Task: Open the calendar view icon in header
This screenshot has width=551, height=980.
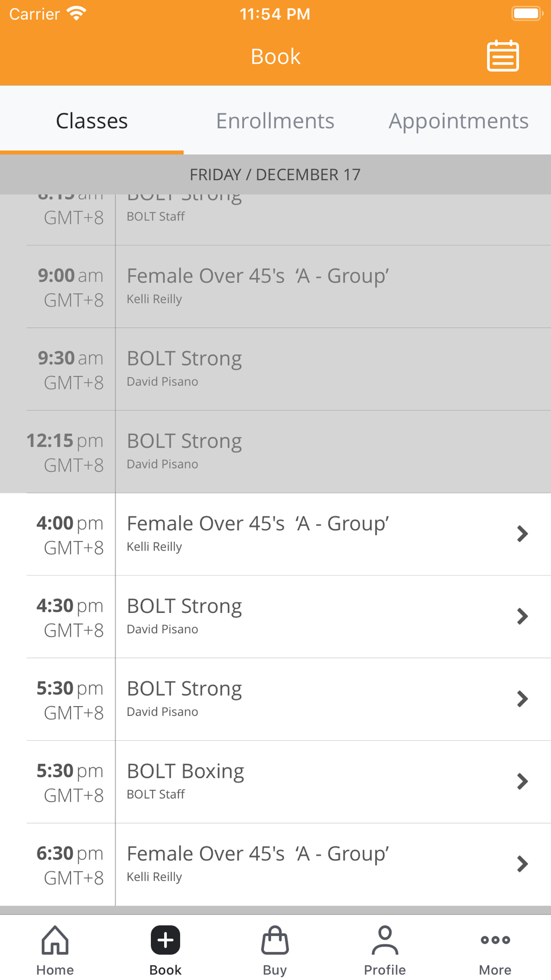Action: tap(503, 56)
